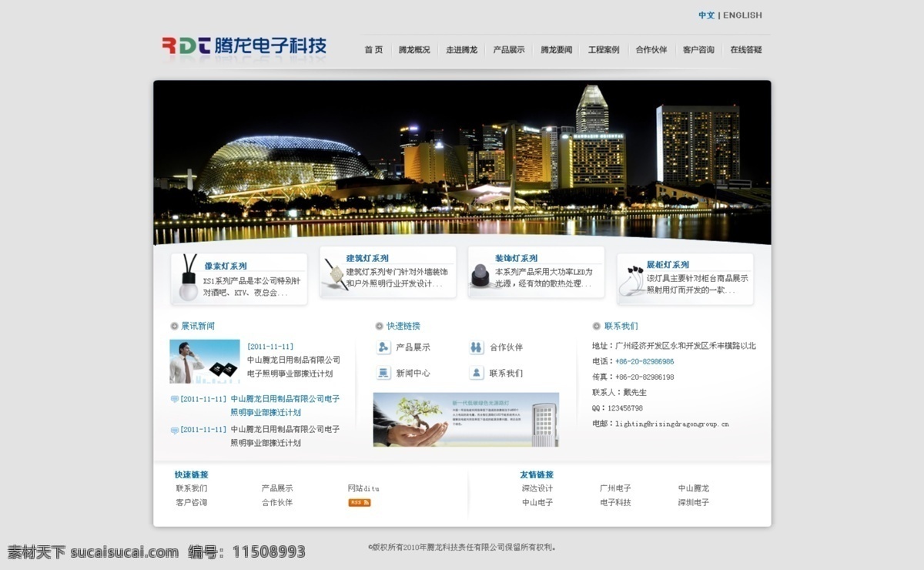Click the businessman news photo thumbnail
The width and height of the screenshot is (924, 570).
[205, 361]
